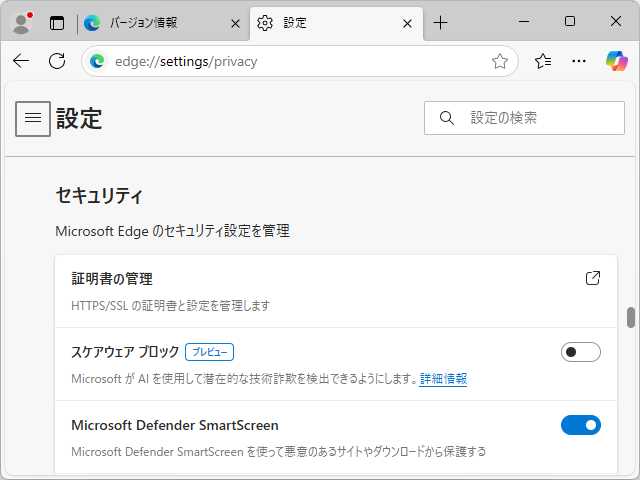The width and height of the screenshot is (640, 480).
Task: Reload the page with refresh icon
Action: click(57, 61)
